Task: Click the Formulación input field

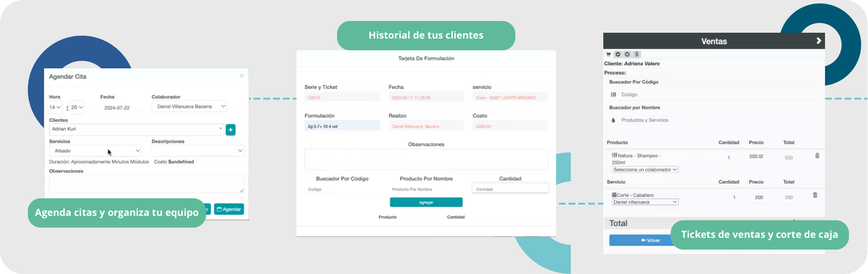Action: pos(342,126)
